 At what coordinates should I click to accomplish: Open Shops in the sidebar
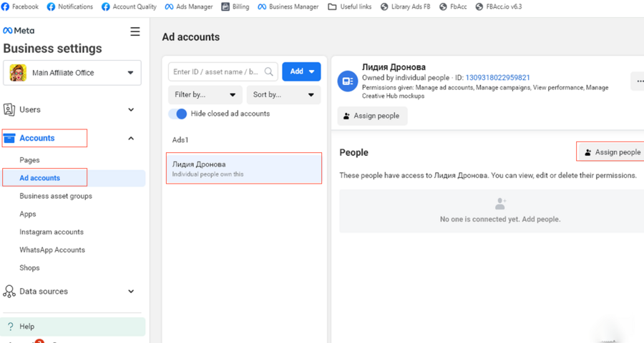[29, 268]
